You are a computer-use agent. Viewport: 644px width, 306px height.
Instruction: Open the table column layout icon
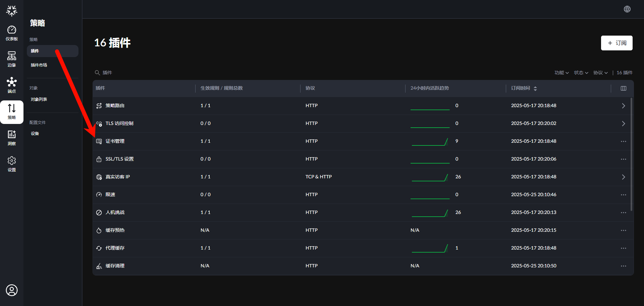point(624,88)
